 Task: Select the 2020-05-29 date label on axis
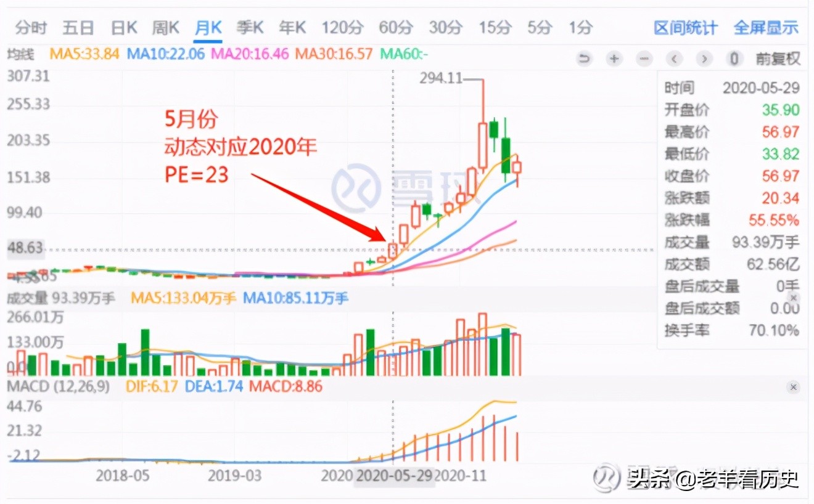395,476
